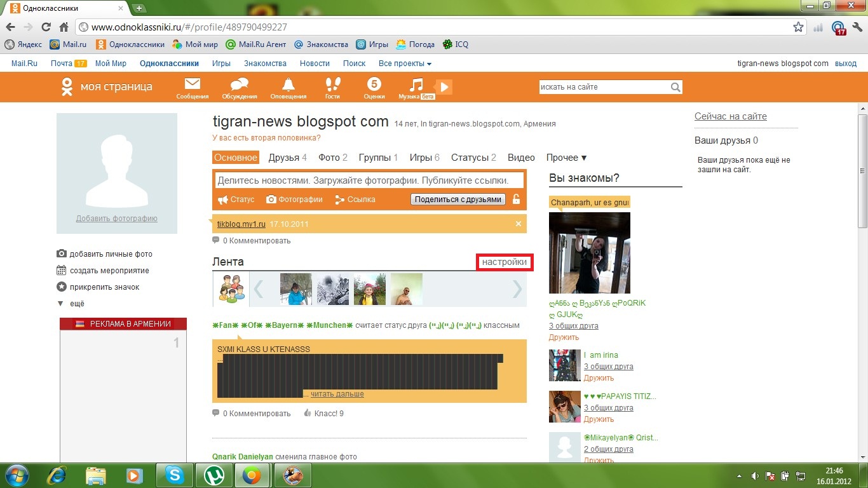Open the Chrome wrench menu
868x488 pixels.
[x=857, y=27]
